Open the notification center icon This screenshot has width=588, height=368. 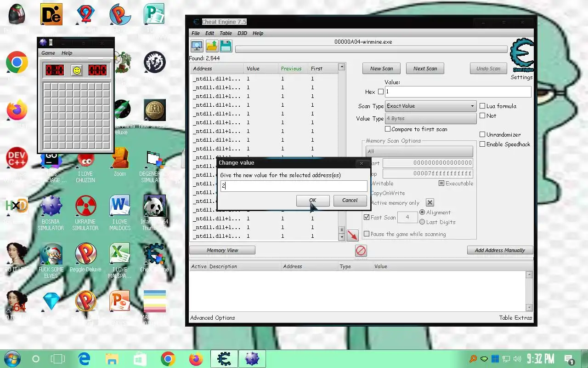point(569,359)
